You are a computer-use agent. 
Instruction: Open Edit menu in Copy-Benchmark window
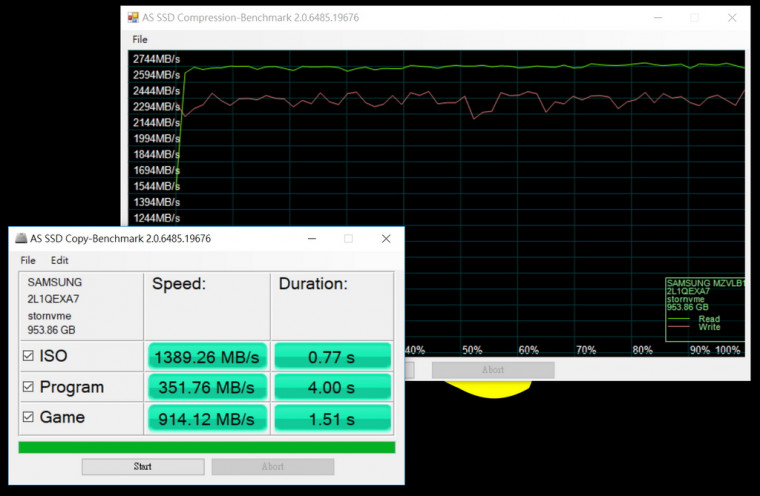60,260
